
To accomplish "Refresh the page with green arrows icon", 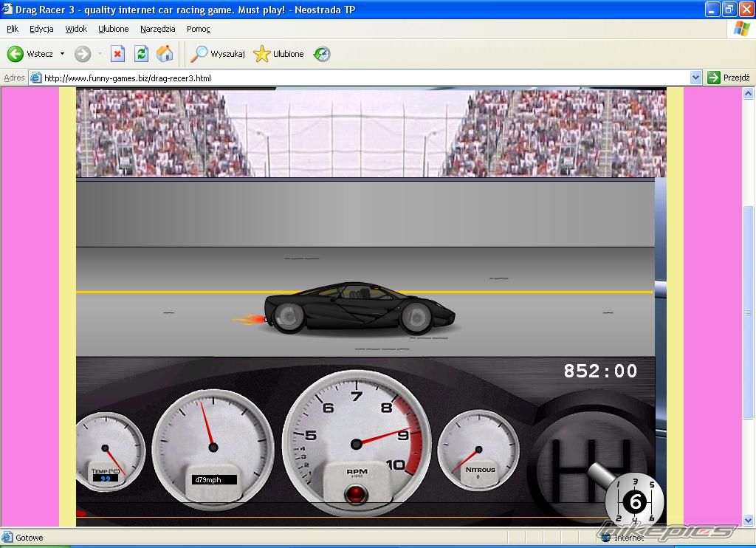I will 141,54.
